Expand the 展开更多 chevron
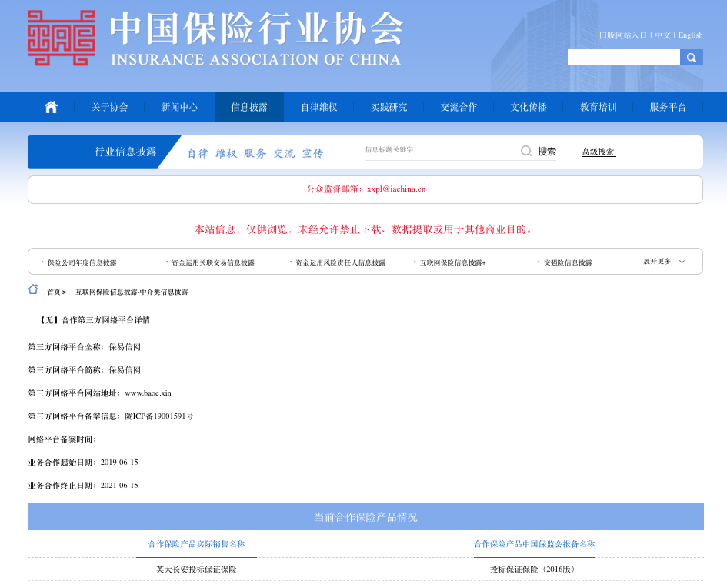Viewport: 727px width, 588px height. (x=682, y=262)
